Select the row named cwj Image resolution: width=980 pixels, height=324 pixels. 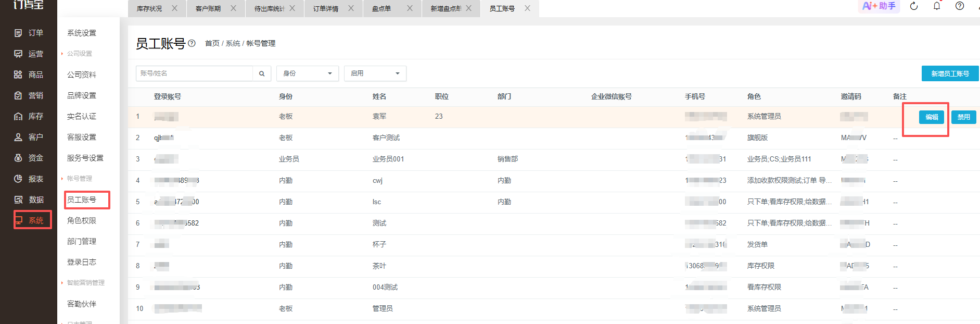pos(554,181)
